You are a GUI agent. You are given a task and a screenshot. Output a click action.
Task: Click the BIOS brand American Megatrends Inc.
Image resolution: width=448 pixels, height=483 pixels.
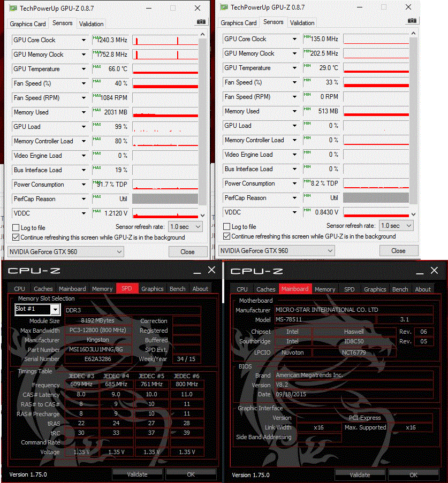point(354,375)
